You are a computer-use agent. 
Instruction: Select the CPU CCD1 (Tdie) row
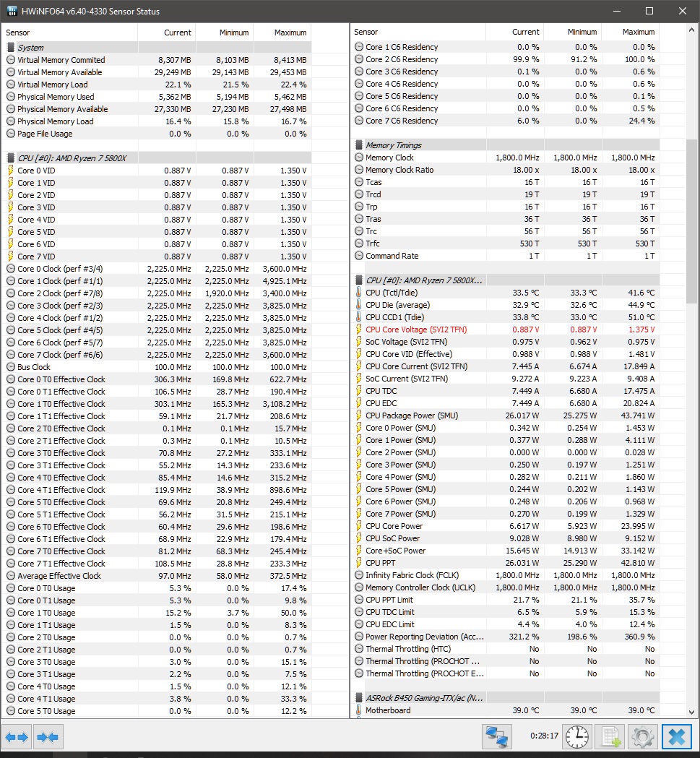click(505, 317)
